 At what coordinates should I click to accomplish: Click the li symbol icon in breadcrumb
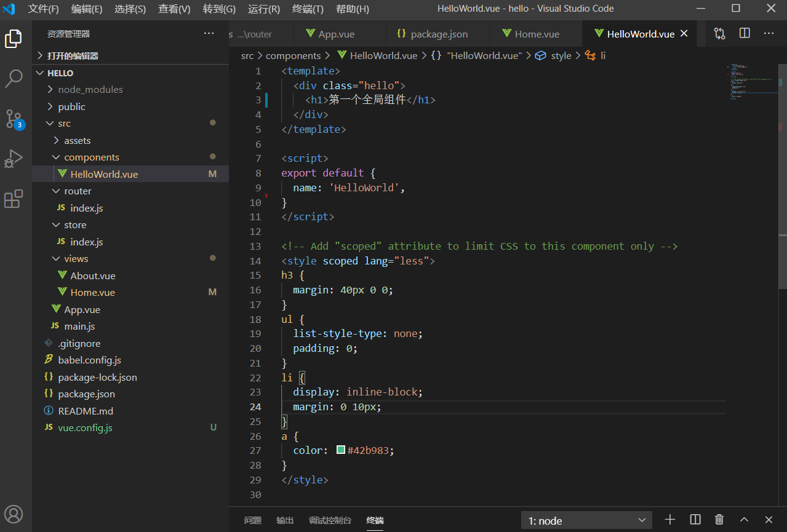coord(590,55)
